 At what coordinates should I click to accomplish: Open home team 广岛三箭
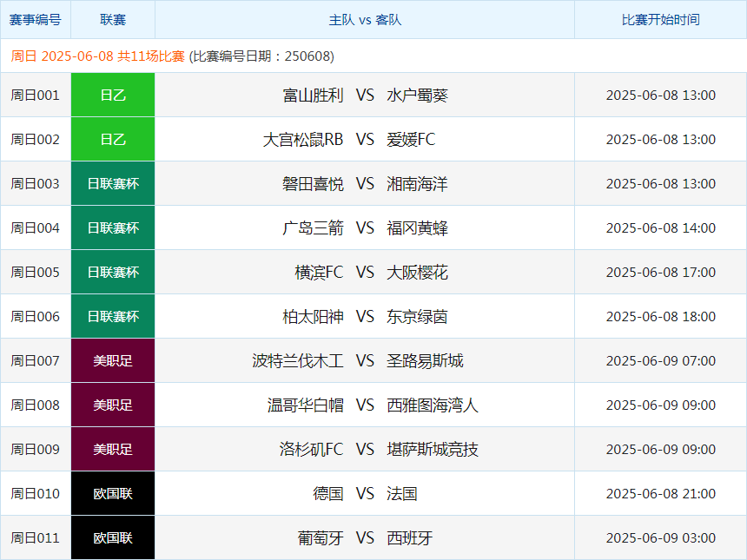pyautogui.click(x=313, y=228)
